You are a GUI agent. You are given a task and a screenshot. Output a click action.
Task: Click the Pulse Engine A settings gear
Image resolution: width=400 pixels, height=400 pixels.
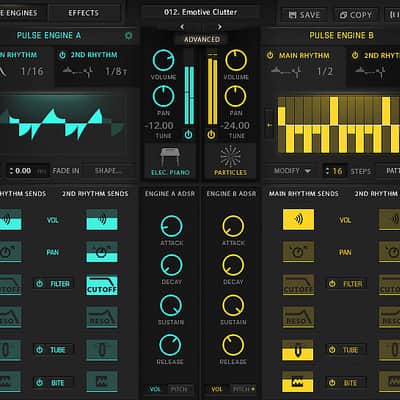point(128,36)
